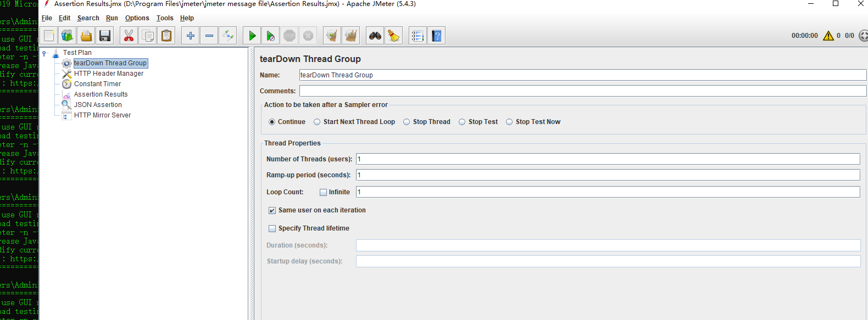This screenshot has width=868, height=320.
Task: Click the Assertion Results chart icon
Action: pos(66,94)
